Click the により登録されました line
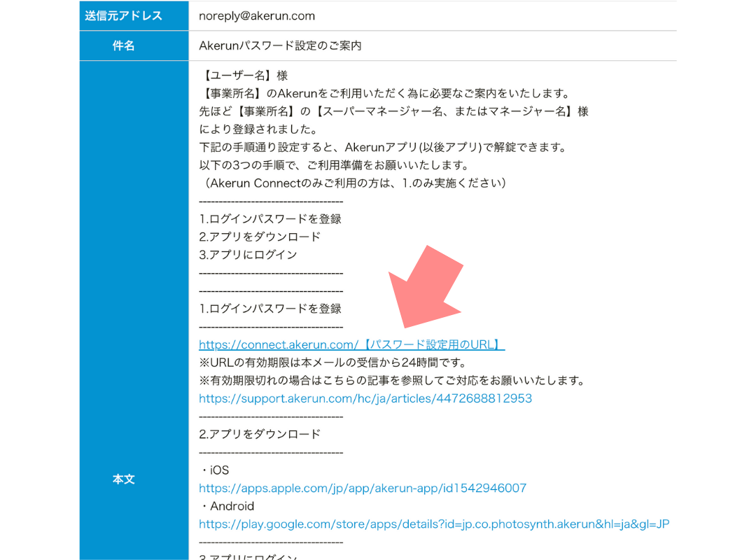Screen dimensions: 756x560 click(258, 129)
